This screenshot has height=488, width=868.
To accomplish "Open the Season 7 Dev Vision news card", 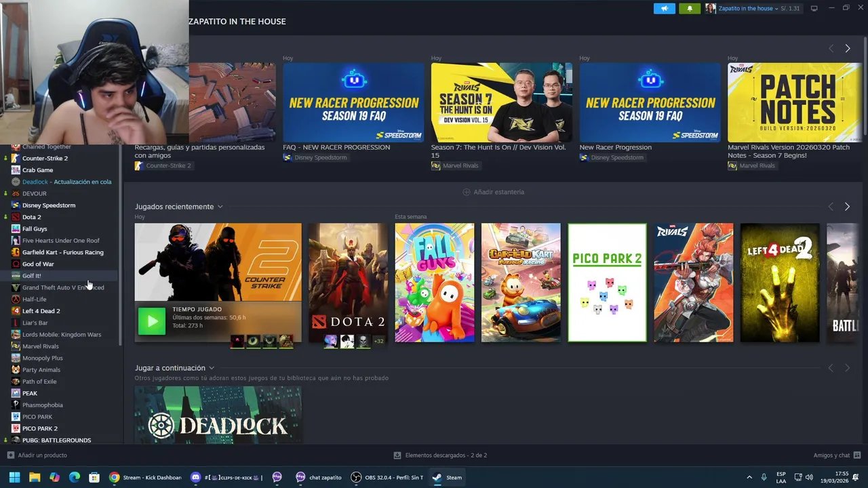I will (502, 102).
